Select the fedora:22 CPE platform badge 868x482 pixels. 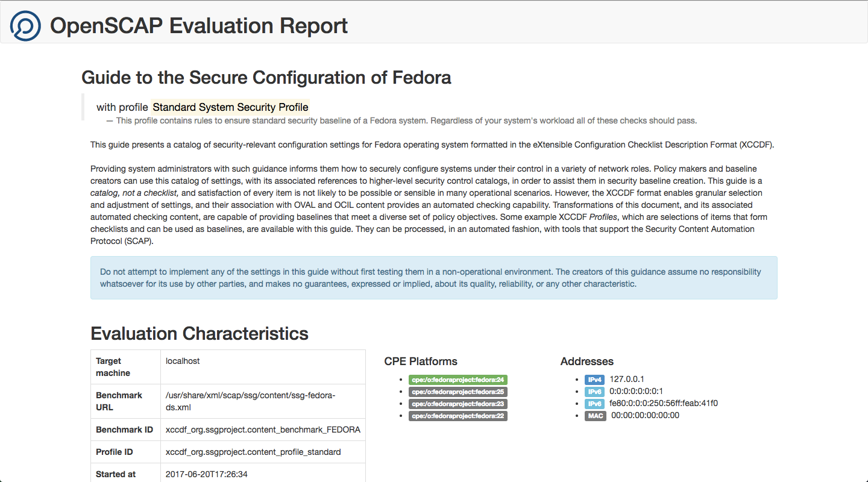pos(458,416)
